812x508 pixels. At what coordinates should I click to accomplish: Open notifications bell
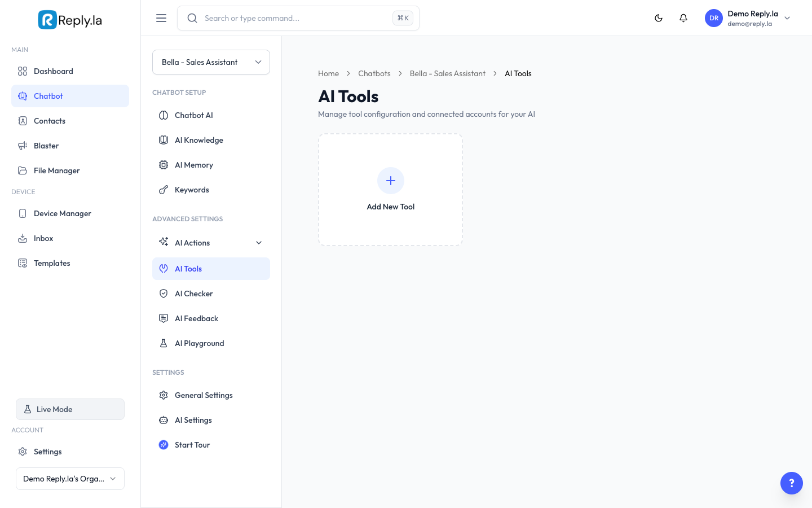click(683, 18)
